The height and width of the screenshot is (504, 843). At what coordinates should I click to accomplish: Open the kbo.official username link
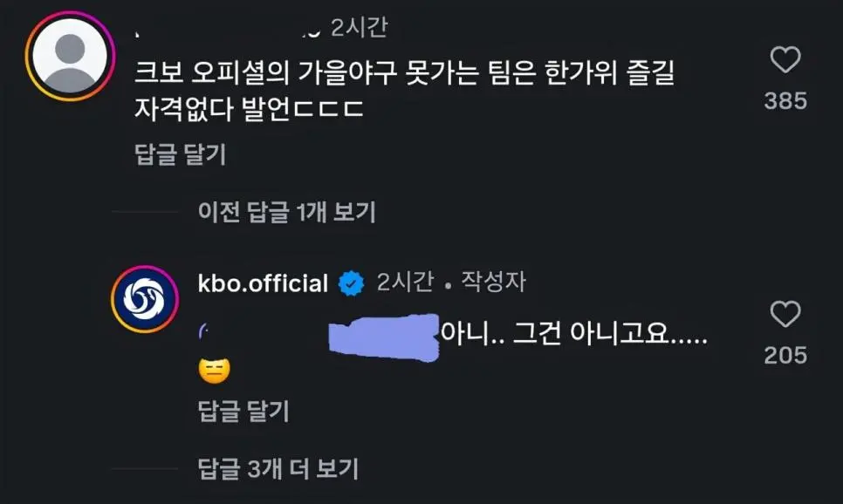(264, 283)
